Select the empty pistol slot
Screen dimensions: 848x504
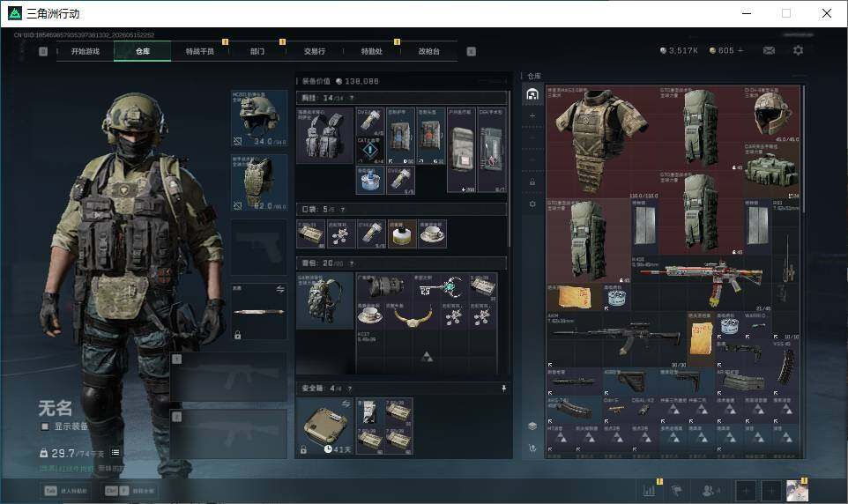(259, 247)
